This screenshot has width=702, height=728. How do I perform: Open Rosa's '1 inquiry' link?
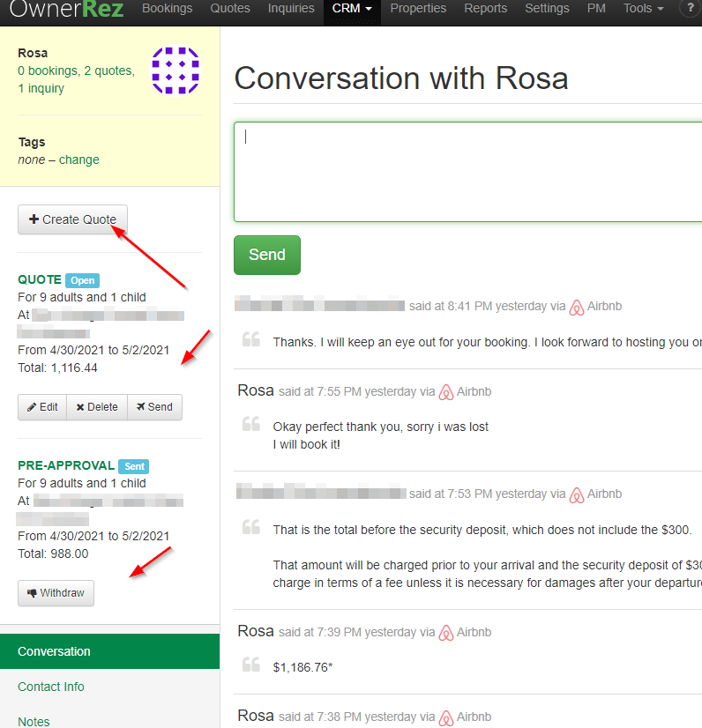click(x=41, y=88)
